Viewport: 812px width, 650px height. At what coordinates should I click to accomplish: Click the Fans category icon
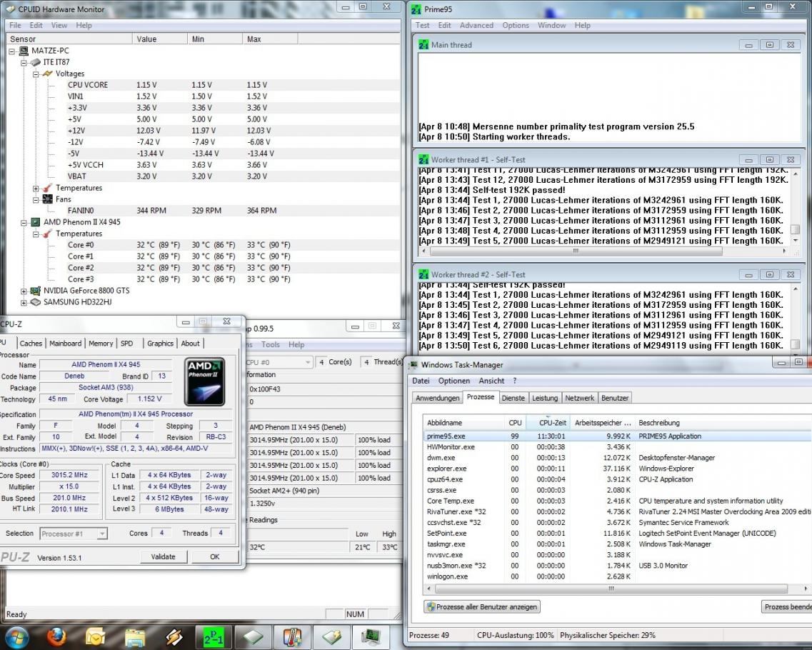click(x=48, y=199)
